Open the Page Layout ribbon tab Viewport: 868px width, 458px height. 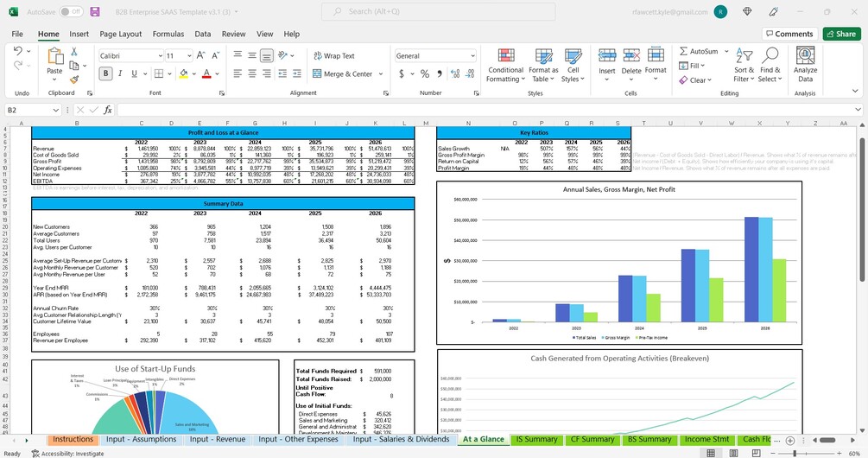[121, 34]
